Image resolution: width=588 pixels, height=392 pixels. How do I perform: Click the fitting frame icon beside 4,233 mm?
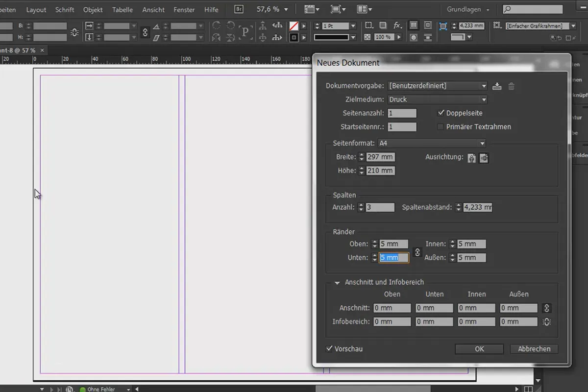[443, 26]
